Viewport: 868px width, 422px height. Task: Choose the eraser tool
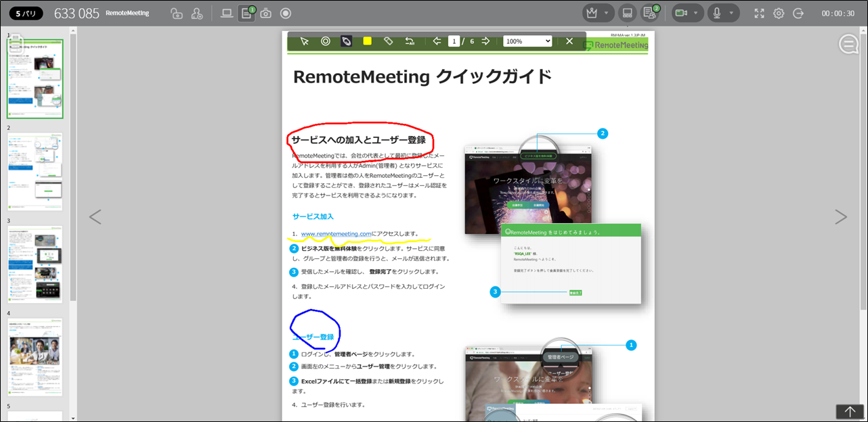click(388, 41)
